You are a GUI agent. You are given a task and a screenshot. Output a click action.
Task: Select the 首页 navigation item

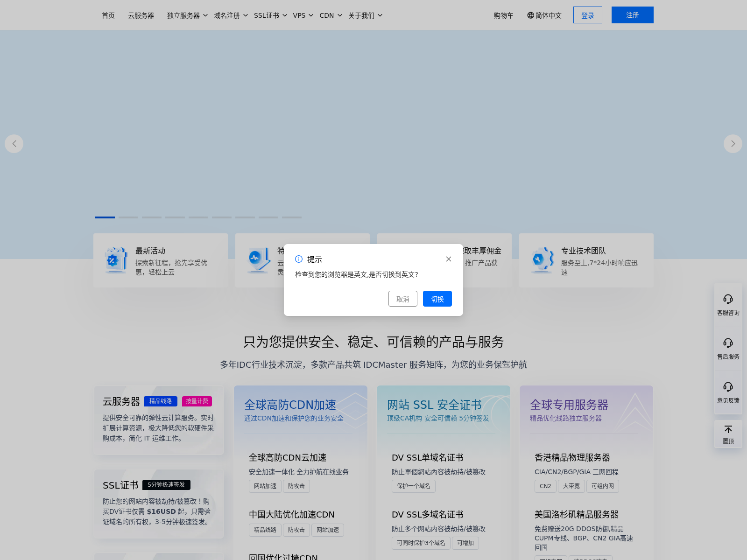pyautogui.click(x=108, y=15)
